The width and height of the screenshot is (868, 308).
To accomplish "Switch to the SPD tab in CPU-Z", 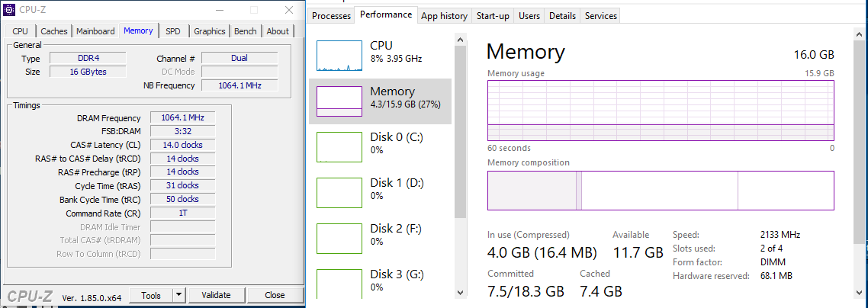I will (x=173, y=31).
